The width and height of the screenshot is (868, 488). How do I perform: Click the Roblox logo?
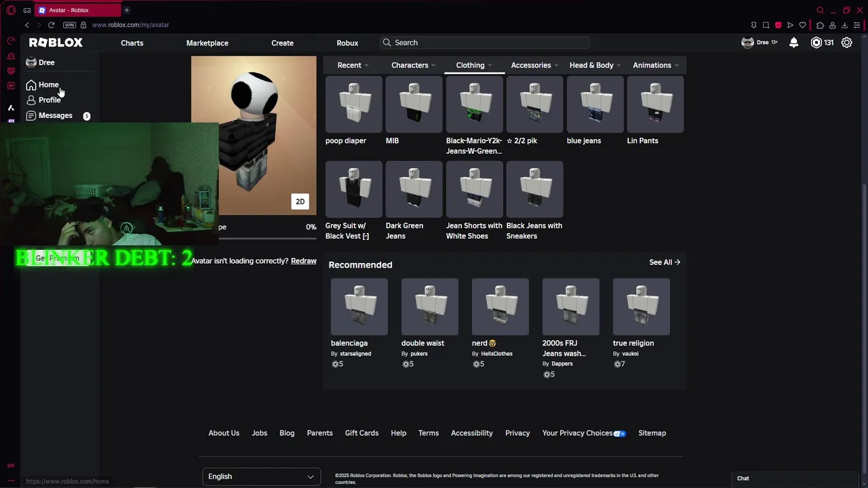coord(56,43)
